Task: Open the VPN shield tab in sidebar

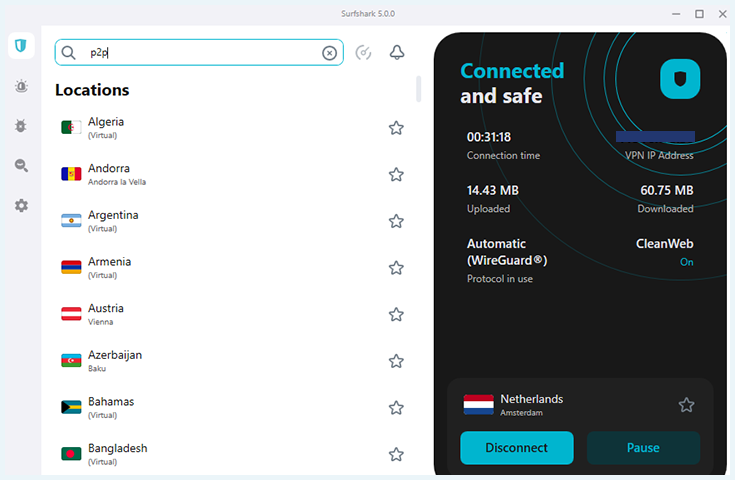Action: [21, 45]
